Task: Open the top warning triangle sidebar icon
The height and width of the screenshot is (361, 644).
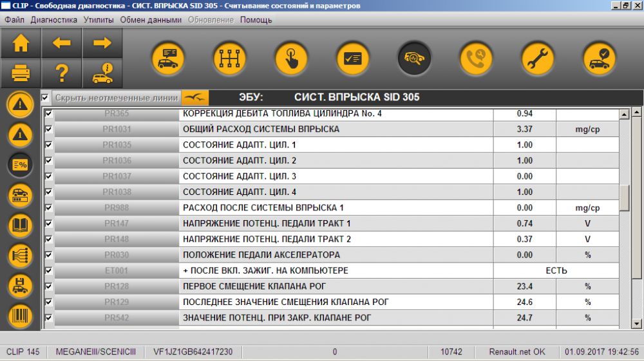Action: [x=20, y=104]
